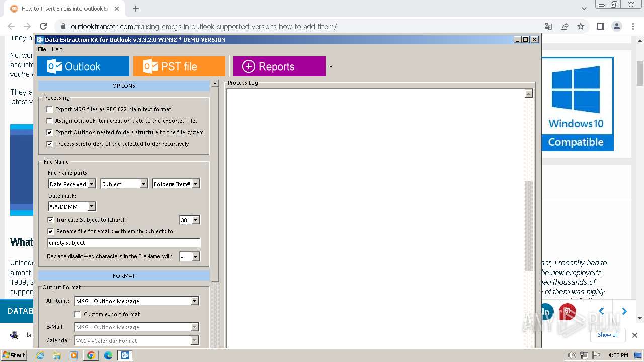Click the network tray icon

[584, 355]
